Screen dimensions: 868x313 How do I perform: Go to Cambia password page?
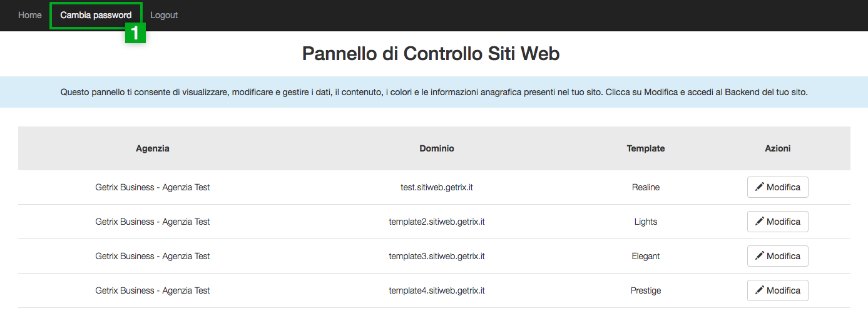click(96, 15)
